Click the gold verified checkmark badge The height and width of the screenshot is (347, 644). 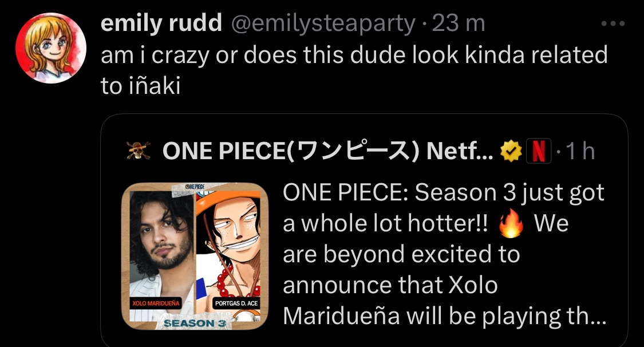pyautogui.click(x=511, y=151)
